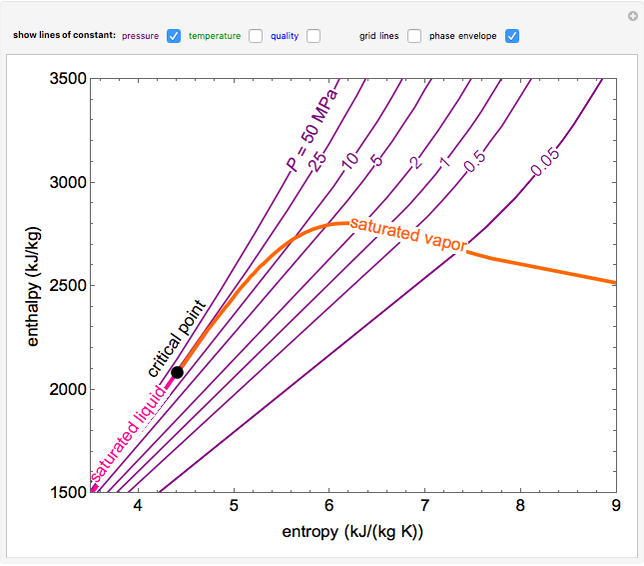
Task: Click the "P = 50 MPa" isobar label
Action: pos(311,130)
